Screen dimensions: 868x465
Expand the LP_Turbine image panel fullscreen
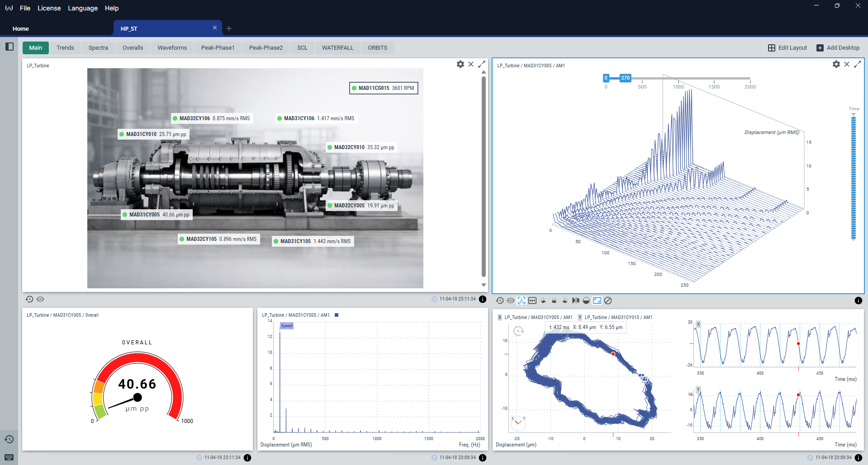(x=482, y=65)
